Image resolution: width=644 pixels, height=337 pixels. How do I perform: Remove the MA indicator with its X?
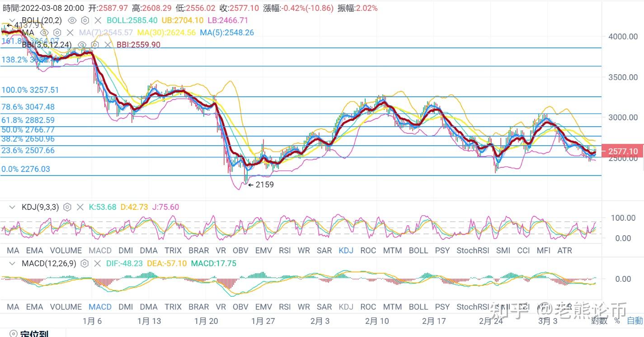pos(70,33)
